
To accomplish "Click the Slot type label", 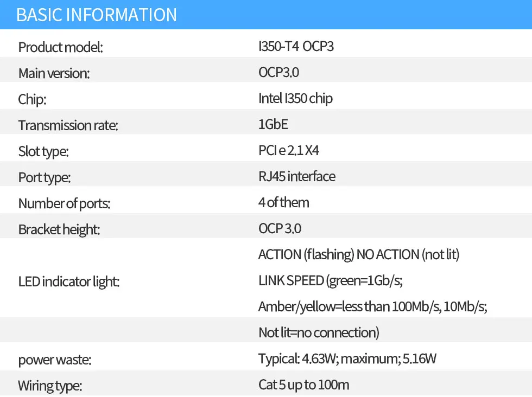I will 43,151.
